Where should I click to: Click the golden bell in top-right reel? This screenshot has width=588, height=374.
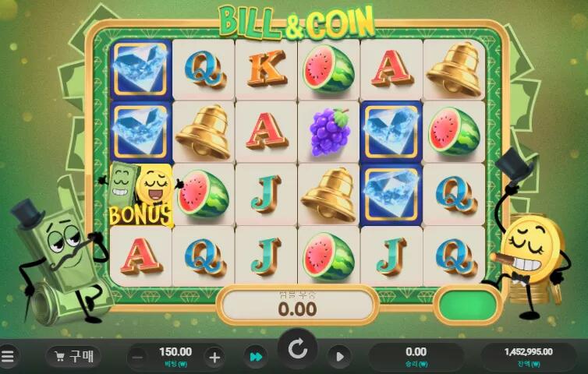[x=454, y=69]
